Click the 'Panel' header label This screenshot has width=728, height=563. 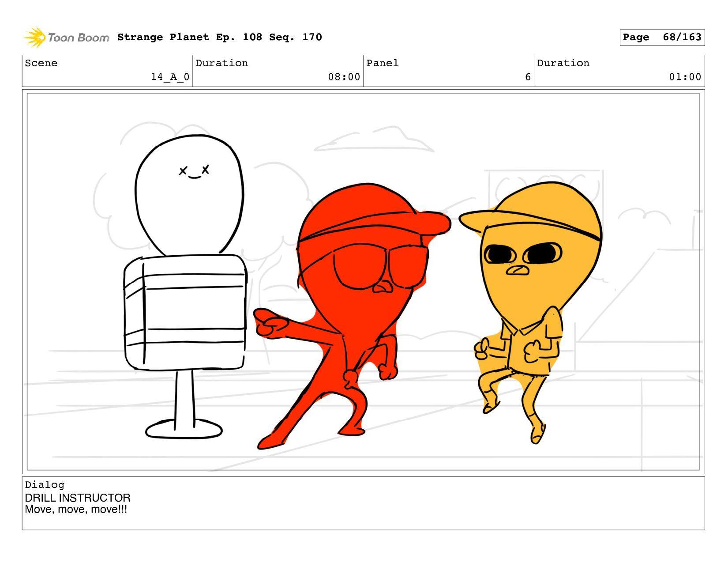[x=383, y=63]
